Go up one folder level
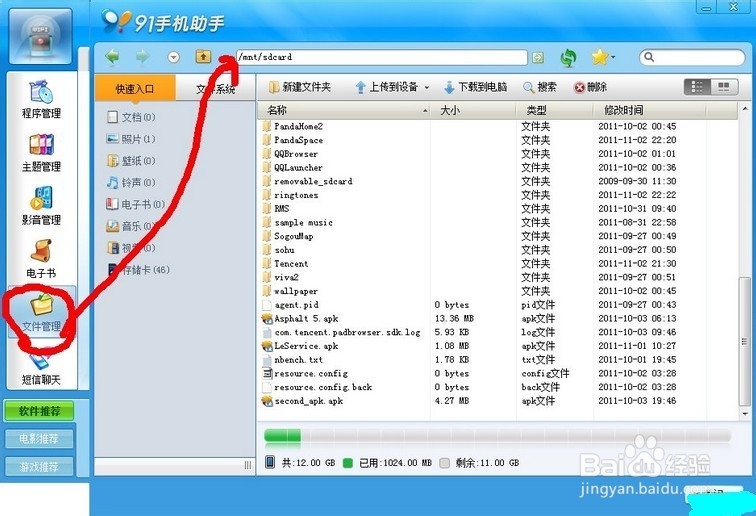This screenshot has height=516, width=756. tap(203, 56)
